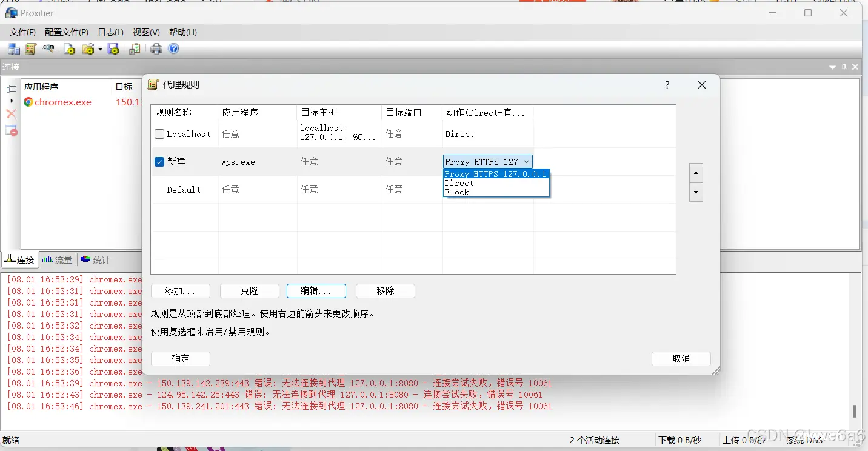Click window with red minus icon
Image resolution: width=868 pixels, height=451 pixels.
[x=11, y=130]
